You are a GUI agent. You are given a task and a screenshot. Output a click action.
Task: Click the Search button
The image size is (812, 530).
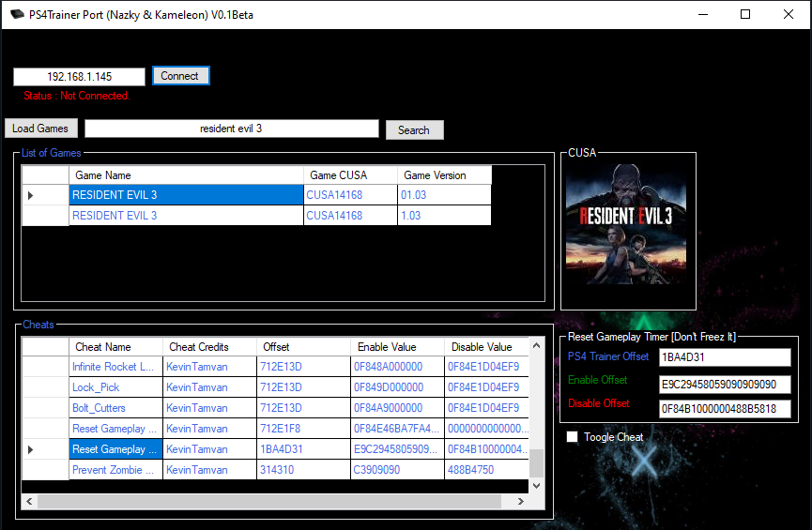coord(414,129)
